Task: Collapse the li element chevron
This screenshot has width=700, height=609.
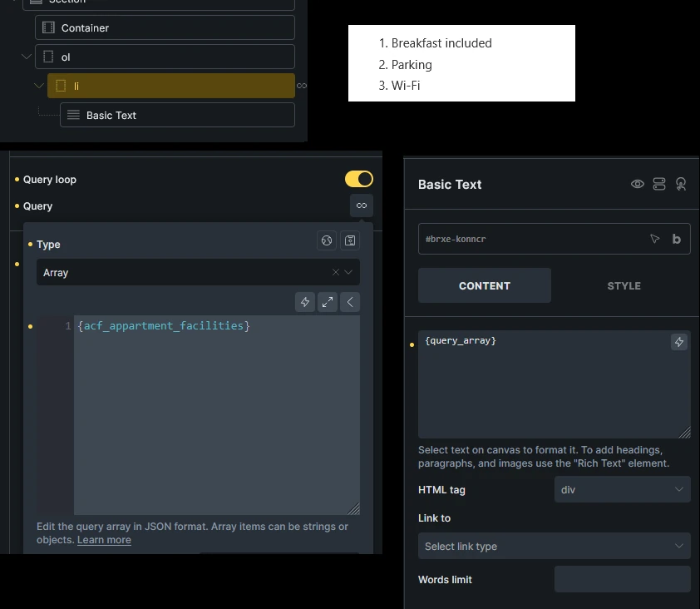Action: point(39,86)
